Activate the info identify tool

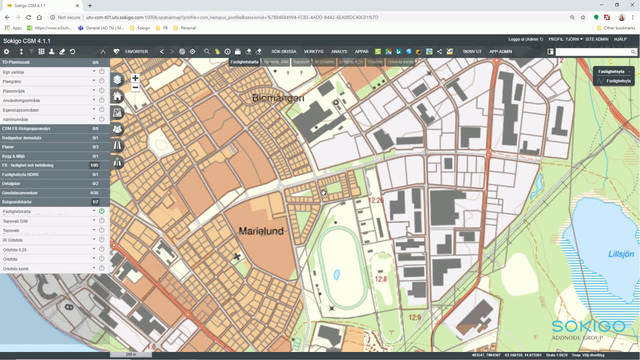click(227, 51)
